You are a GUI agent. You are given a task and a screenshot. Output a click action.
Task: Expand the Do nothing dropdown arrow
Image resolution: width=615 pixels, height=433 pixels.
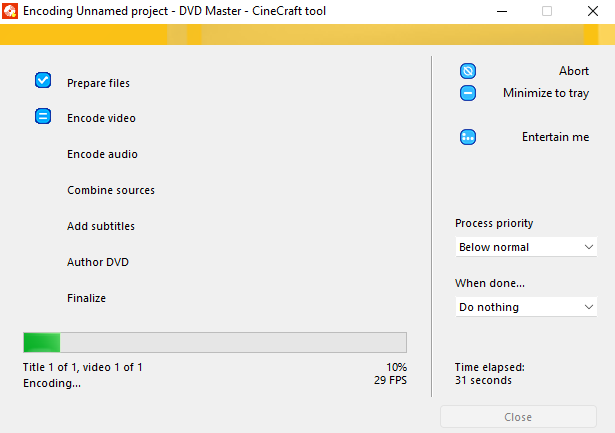[x=587, y=307]
